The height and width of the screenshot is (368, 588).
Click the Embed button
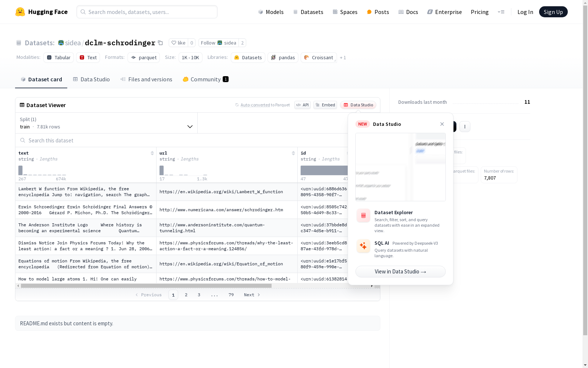(325, 105)
